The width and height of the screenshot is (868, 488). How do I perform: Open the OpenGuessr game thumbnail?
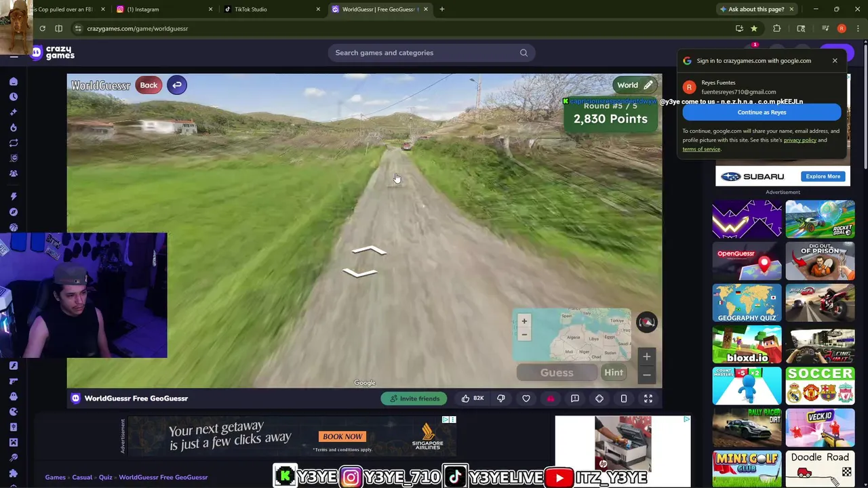point(747,261)
